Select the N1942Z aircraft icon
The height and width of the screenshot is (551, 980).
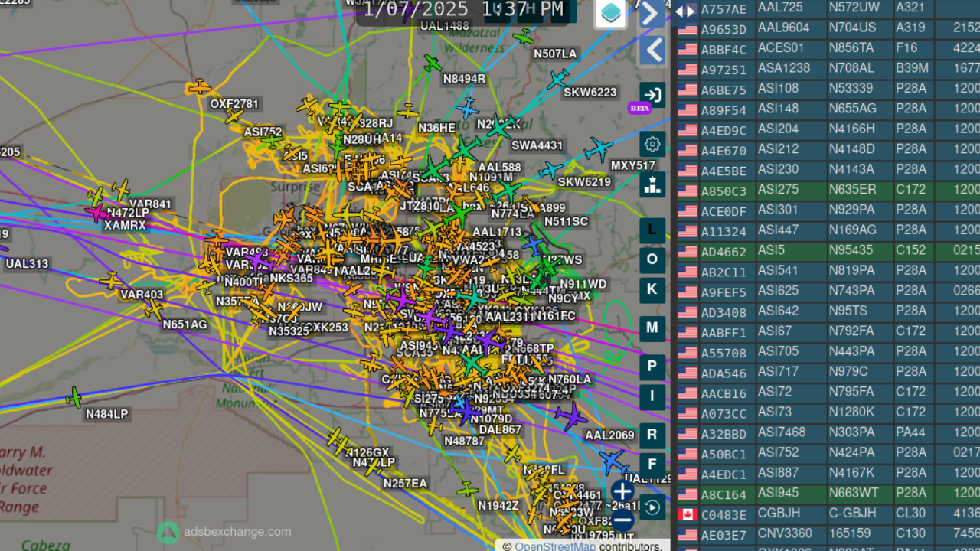[x=467, y=489]
